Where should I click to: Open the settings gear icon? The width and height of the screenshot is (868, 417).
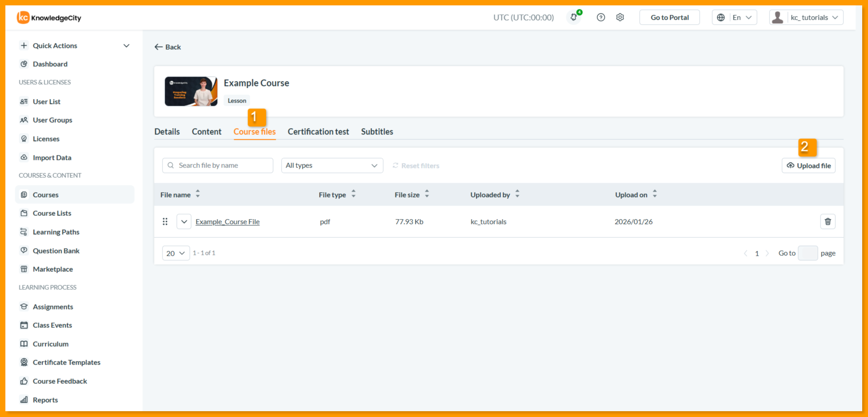pyautogui.click(x=620, y=17)
